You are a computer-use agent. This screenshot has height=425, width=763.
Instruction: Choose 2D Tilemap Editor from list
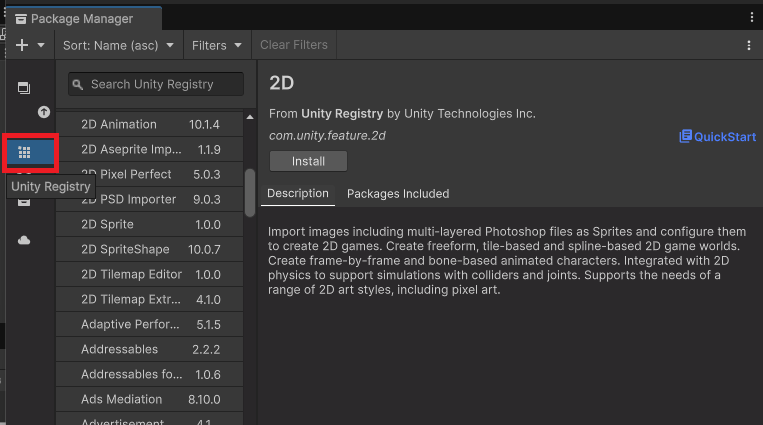(x=149, y=275)
